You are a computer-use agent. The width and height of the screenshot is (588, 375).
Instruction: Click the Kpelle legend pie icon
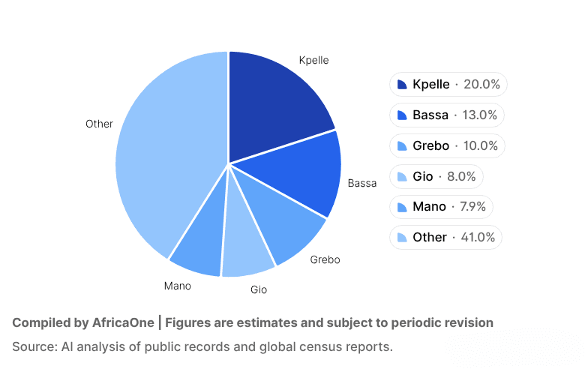click(401, 85)
